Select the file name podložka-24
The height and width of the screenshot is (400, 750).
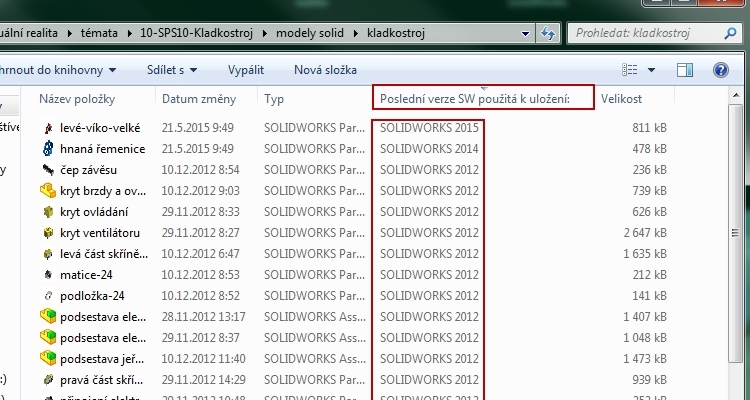coord(92,296)
